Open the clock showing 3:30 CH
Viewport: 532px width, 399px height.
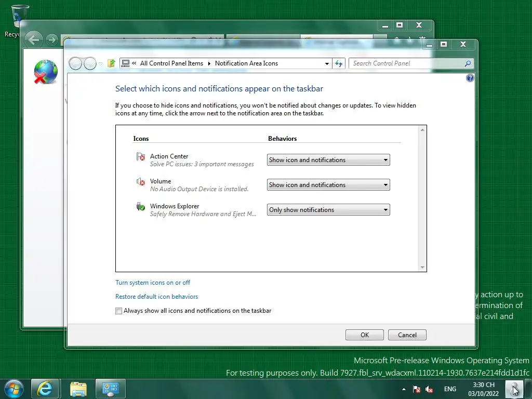coord(484,389)
